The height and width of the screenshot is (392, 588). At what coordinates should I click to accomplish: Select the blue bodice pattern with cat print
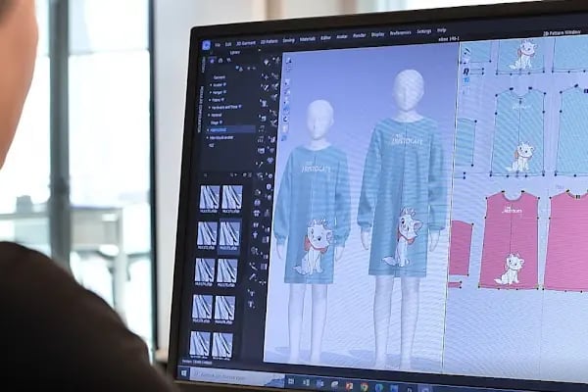point(518,132)
